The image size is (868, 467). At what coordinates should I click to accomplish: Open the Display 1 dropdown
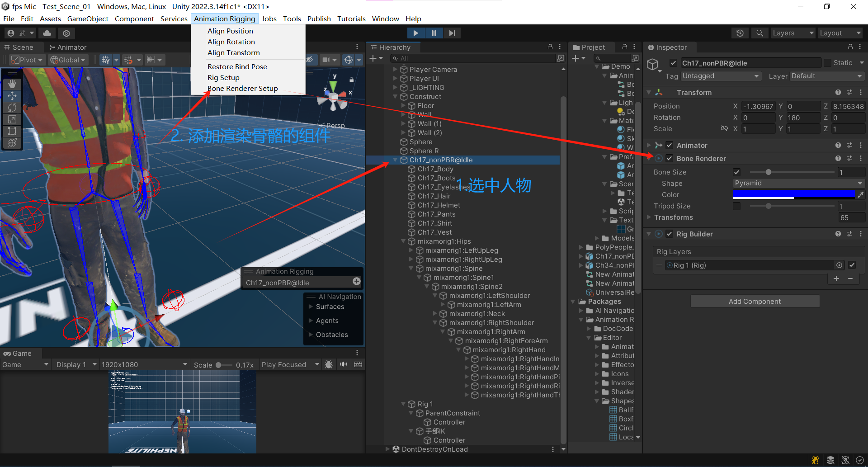tap(76, 364)
